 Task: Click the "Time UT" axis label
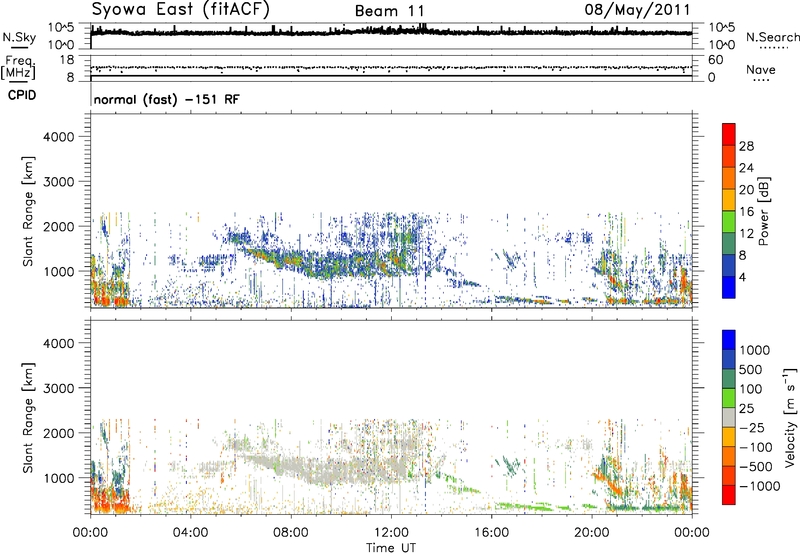point(391,547)
